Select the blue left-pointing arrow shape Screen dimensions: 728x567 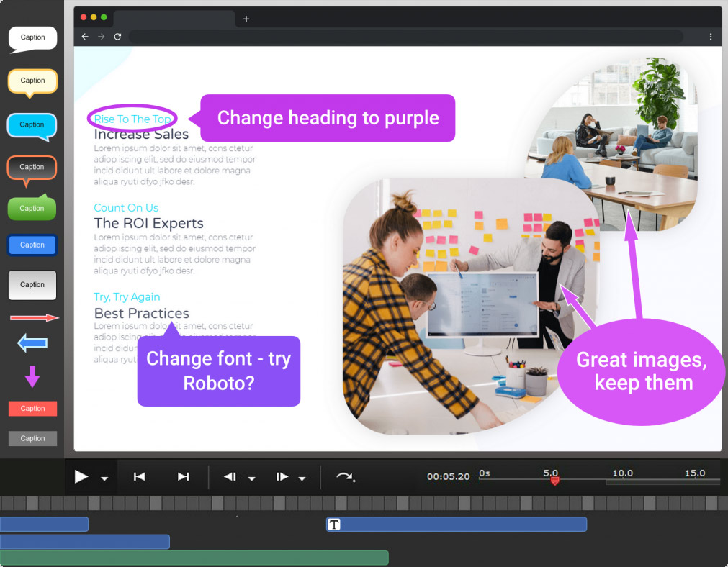click(32, 343)
